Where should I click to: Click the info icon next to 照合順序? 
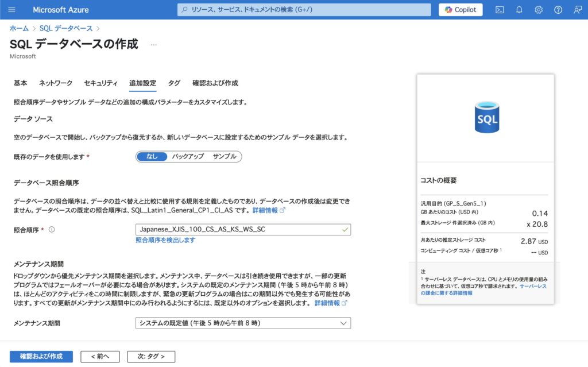pyautogui.click(x=52, y=229)
